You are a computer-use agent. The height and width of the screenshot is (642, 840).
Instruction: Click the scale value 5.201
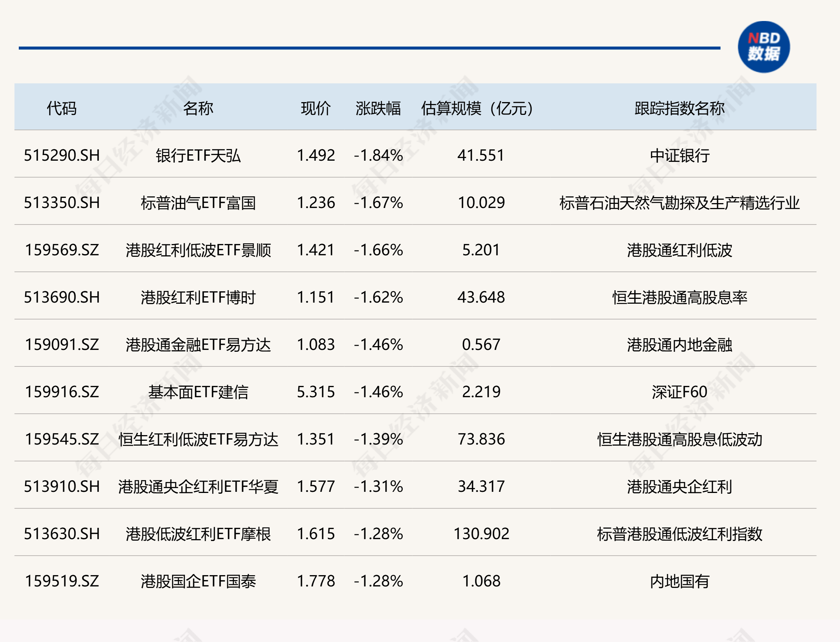481,250
